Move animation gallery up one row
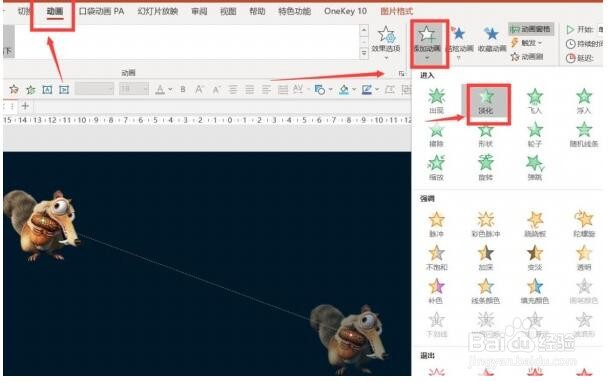The height and width of the screenshot is (383, 611). click(x=364, y=30)
